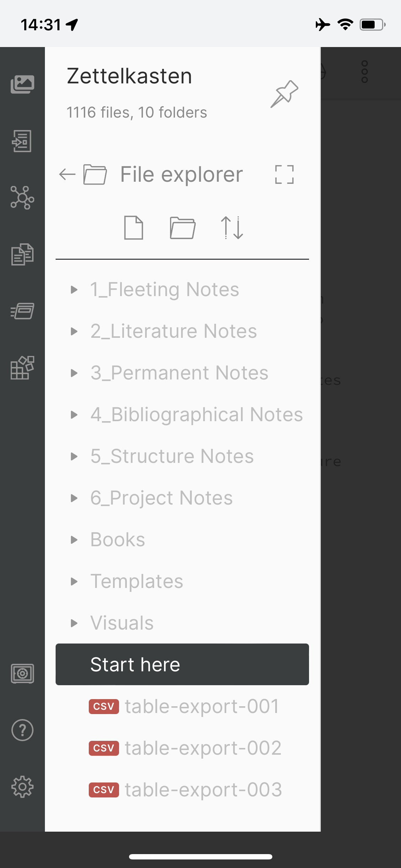Tap the File explorer panel title

pyautogui.click(x=181, y=175)
